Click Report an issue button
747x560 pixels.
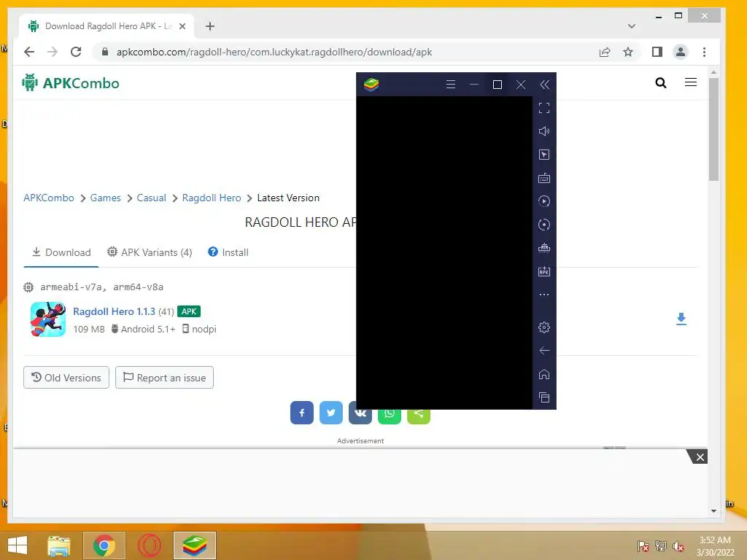(164, 378)
